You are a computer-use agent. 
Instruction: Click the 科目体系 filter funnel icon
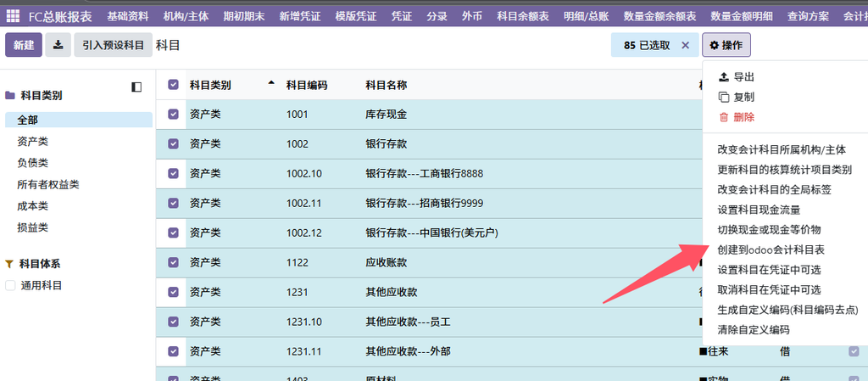9,264
